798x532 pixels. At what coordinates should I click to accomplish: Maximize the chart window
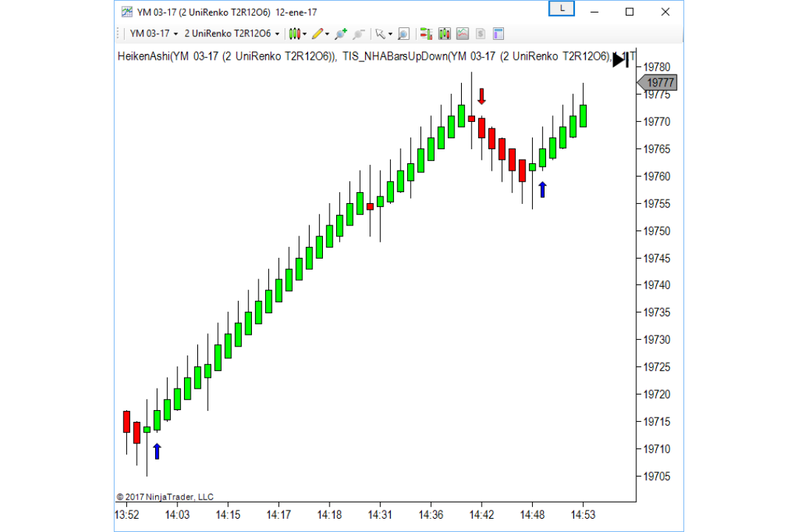point(630,12)
